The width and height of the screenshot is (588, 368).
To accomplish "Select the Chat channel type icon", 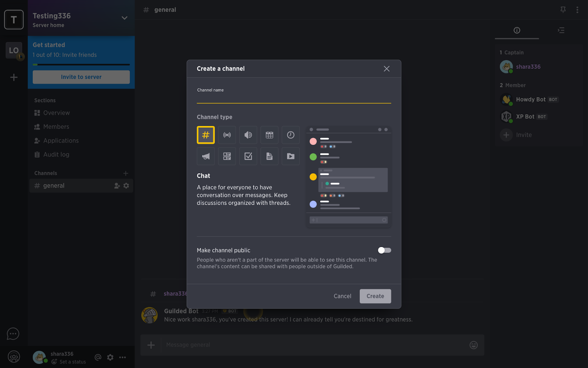I will (x=206, y=135).
